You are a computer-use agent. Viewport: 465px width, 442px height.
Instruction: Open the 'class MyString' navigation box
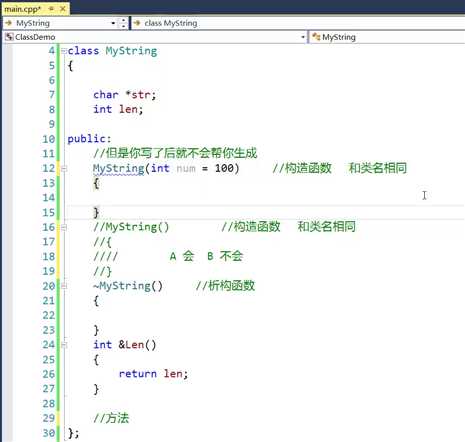tap(298, 23)
